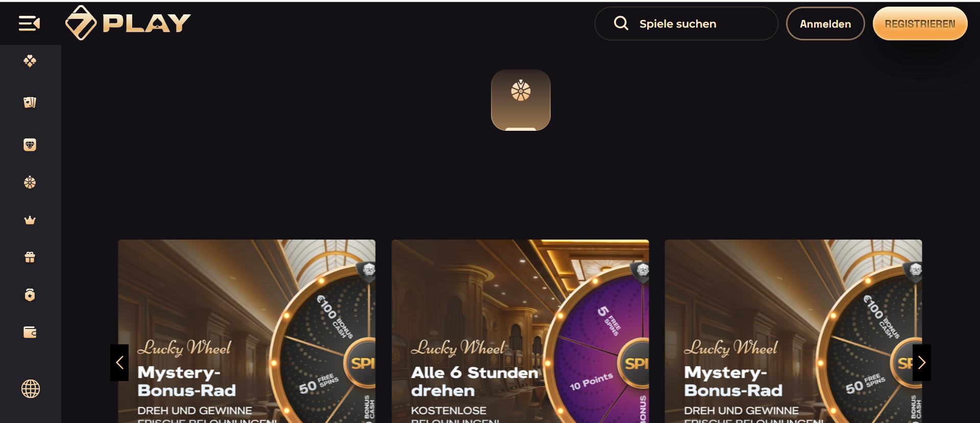Open the crown VIP sidebar icon
The image size is (980, 423).
[30, 220]
